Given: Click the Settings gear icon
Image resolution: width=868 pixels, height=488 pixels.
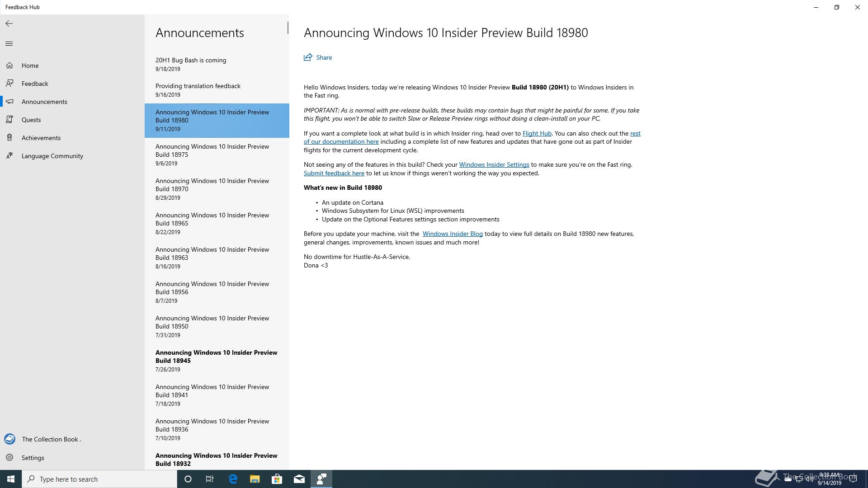Looking at the screenshot, I should 9,458.
